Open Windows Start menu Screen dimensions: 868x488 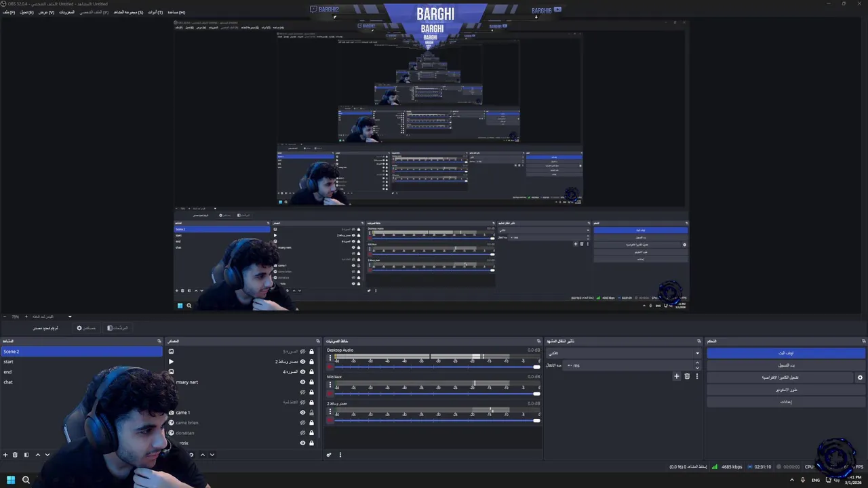pos(10,480)
